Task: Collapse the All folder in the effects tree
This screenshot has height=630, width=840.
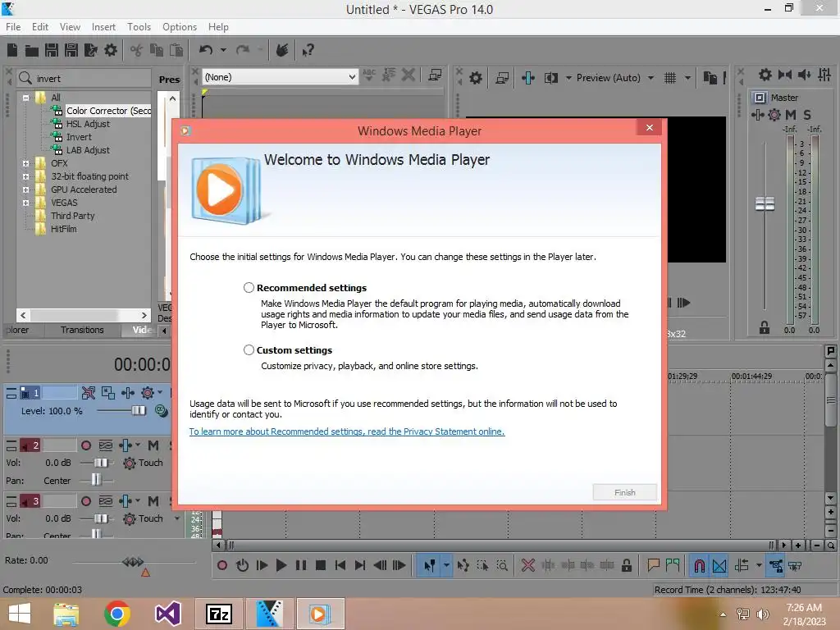Action: click(x=25, y=98)
